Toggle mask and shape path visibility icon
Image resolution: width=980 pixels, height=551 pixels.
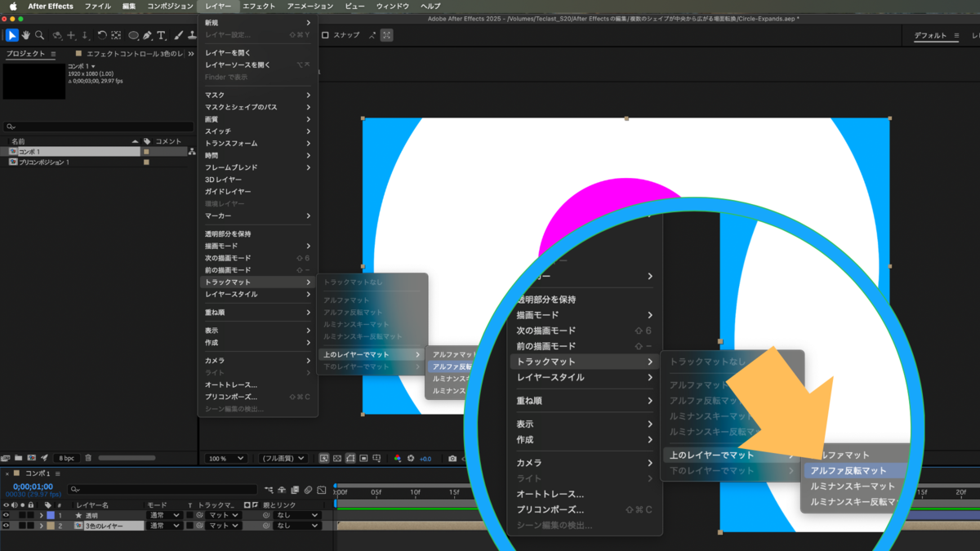click(350, 459)
